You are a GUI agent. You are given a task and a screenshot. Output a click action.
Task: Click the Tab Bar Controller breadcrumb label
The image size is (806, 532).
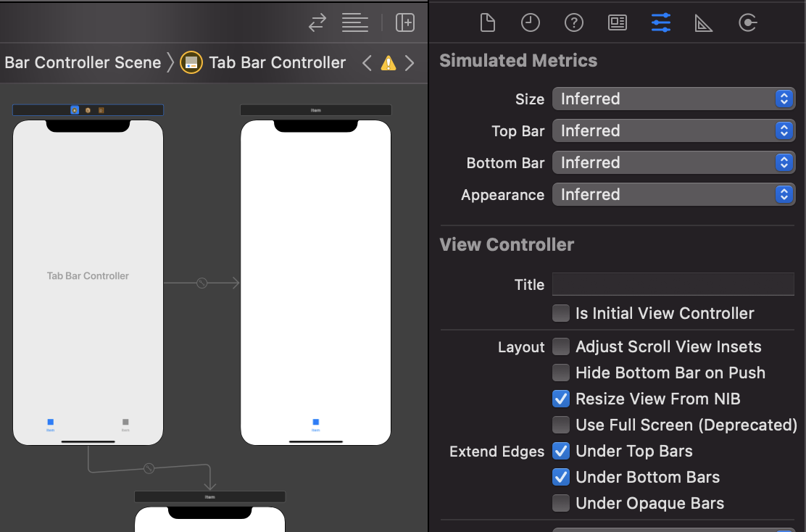click(277, 63)
